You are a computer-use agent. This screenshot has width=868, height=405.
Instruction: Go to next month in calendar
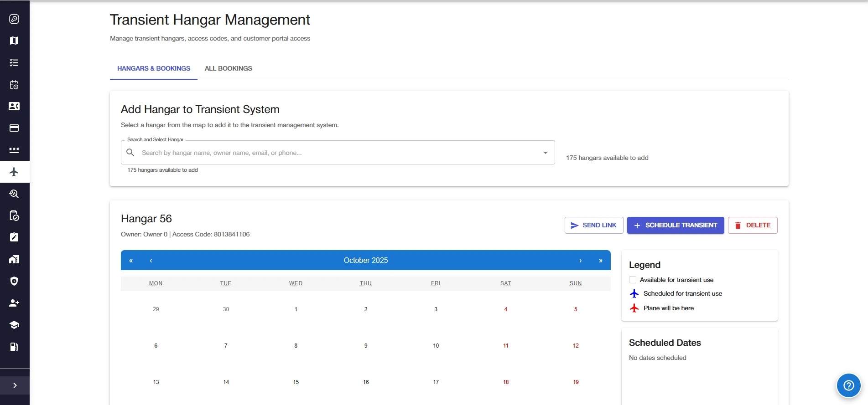[x=580, y=261]
